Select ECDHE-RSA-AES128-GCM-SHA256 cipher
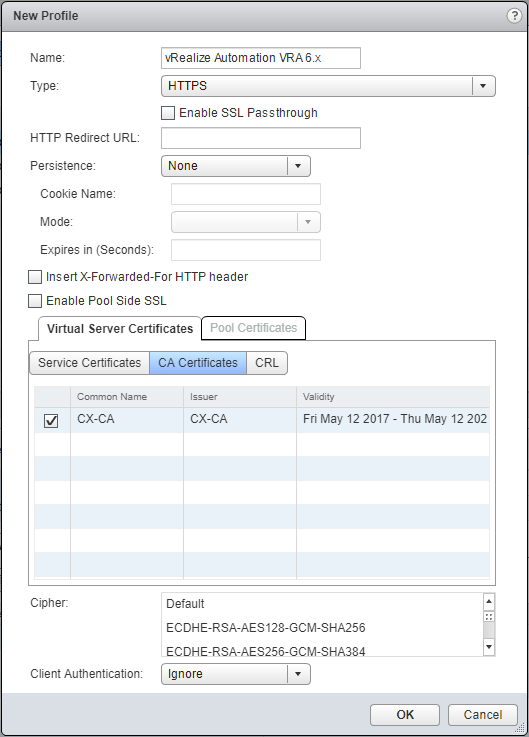Screen dimensions: 529x737 [x=266, y=627]
